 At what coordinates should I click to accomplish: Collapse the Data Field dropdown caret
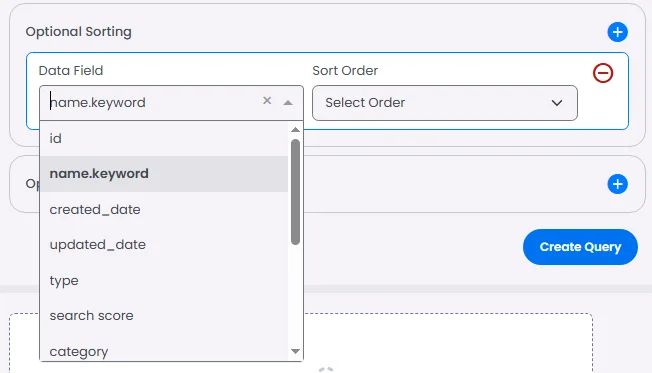pyautogui.click(x=288, y=103)
